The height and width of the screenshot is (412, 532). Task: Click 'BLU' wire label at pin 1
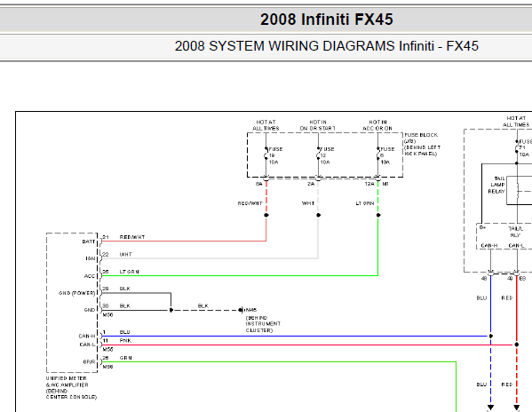point(124,332)
